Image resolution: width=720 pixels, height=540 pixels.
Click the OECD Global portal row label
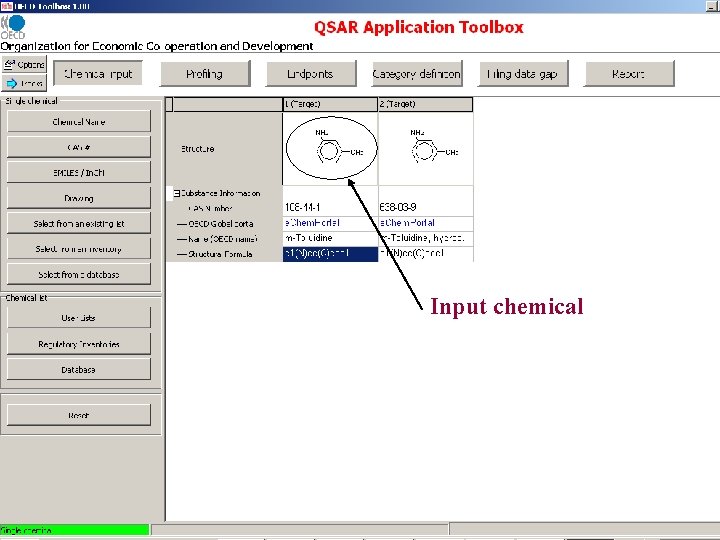[220, 224]
